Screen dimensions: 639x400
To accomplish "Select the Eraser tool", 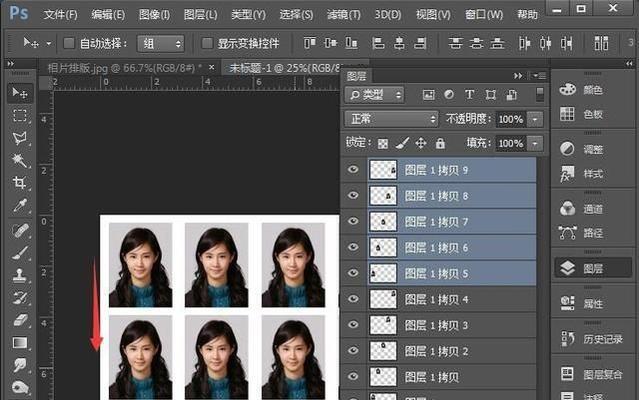I will (20, 320).
